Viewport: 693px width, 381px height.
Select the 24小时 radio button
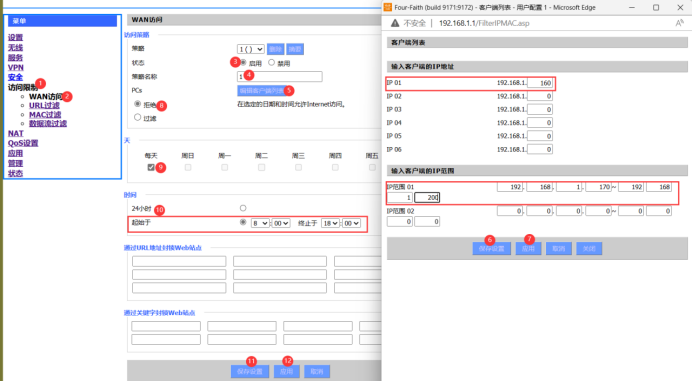(243, 208)
